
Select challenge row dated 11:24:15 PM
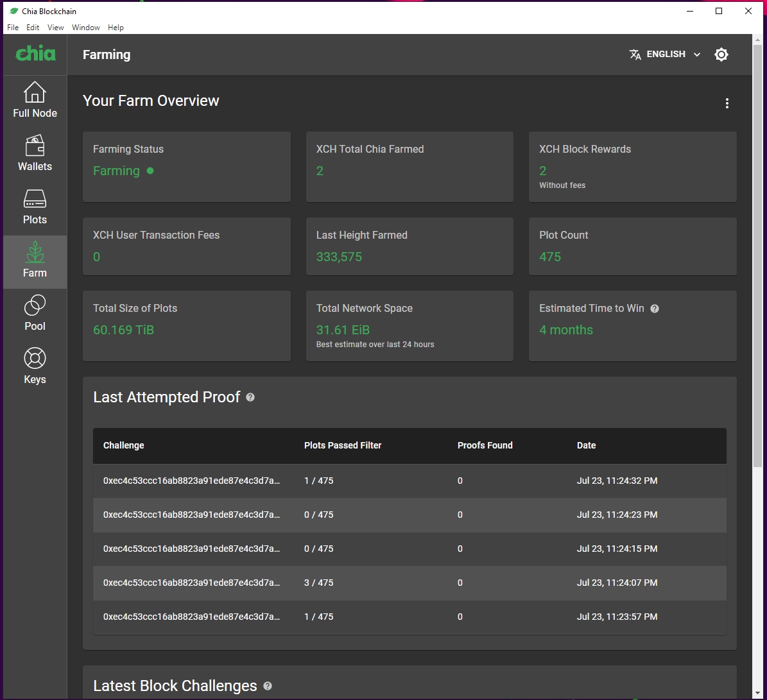409,549
